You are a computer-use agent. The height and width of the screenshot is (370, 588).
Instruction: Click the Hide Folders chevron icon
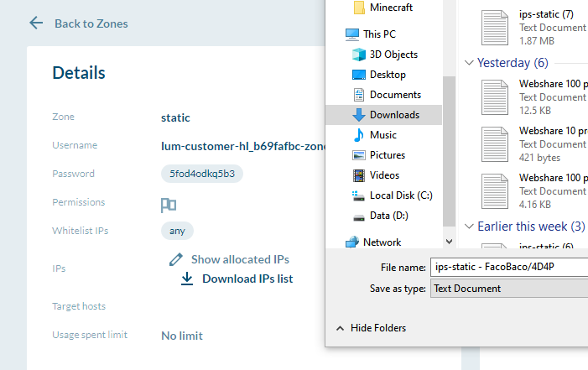tap(340, 328)
